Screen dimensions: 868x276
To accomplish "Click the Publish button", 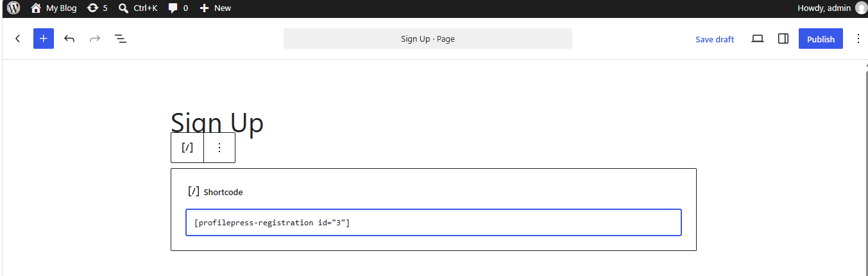I will click(821, 39).
